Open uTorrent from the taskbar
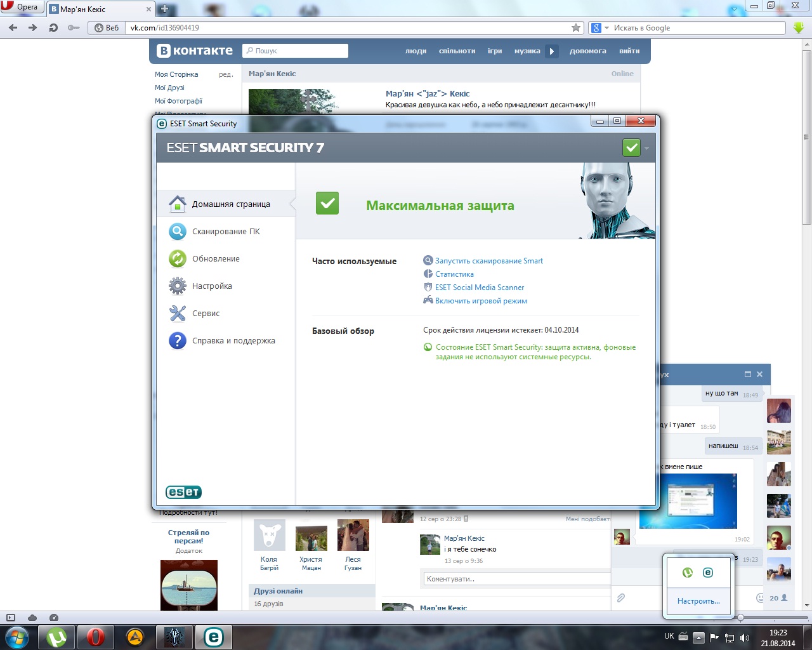The width and height of the screenshot is (812, 650). pyautogui.click(x=57, y=637)
